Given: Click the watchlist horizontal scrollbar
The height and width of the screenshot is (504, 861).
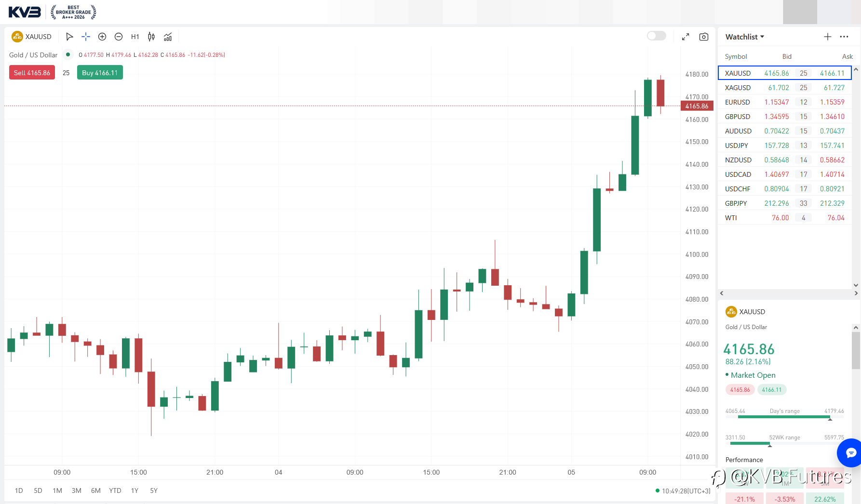Looking at the screenshot, I should [x=789, y=293].
